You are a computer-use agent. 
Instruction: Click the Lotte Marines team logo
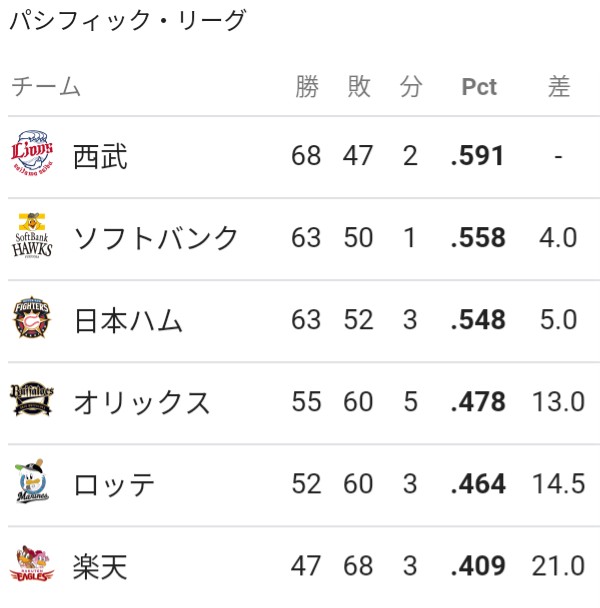point(32,481)
